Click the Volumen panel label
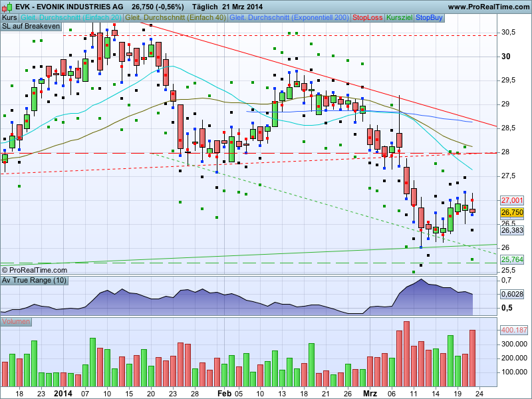This screenshot has height=399, width=532. [16, 321]
